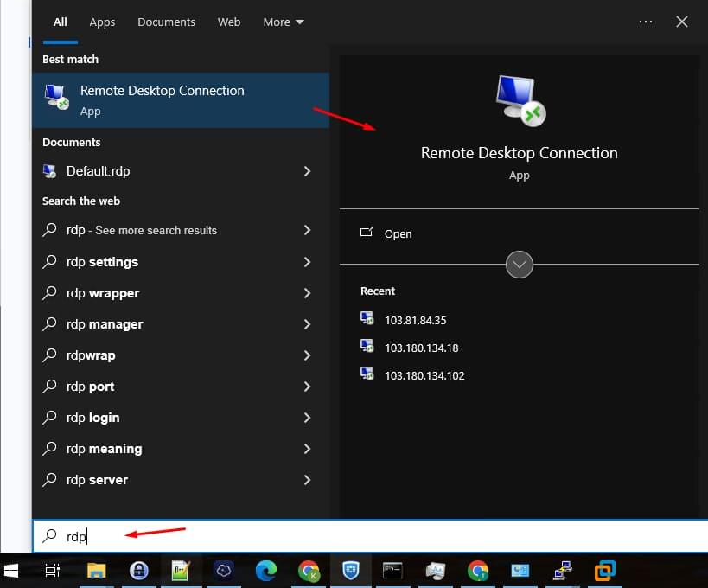The width and height of the screenshot is (708, 588).
Task: Select recent connection 103.81.84.35
Action: [415, 320]
